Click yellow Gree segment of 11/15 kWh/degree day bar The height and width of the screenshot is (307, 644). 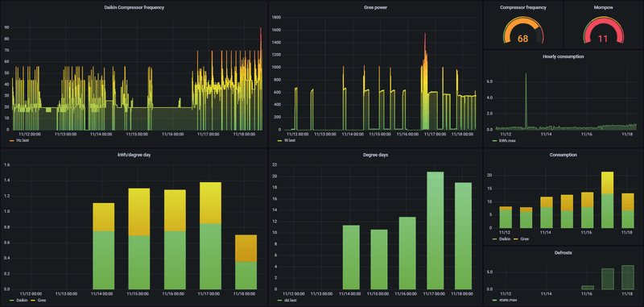tap(138, 212)
